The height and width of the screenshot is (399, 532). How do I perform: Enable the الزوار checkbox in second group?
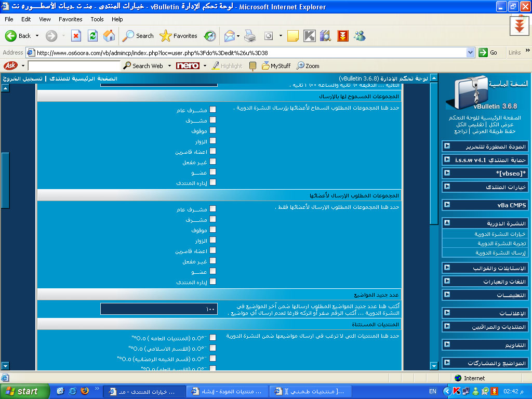point(212,241)
